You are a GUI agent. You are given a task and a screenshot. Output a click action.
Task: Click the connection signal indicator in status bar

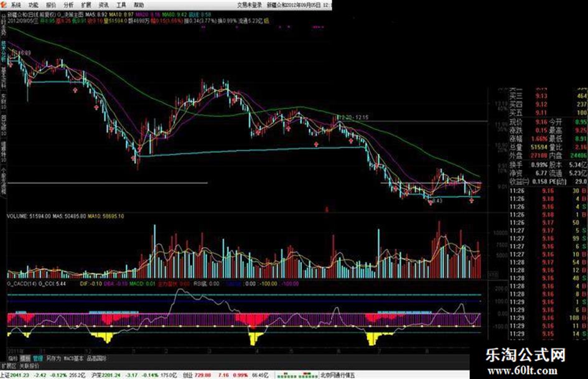click(297, 375)
